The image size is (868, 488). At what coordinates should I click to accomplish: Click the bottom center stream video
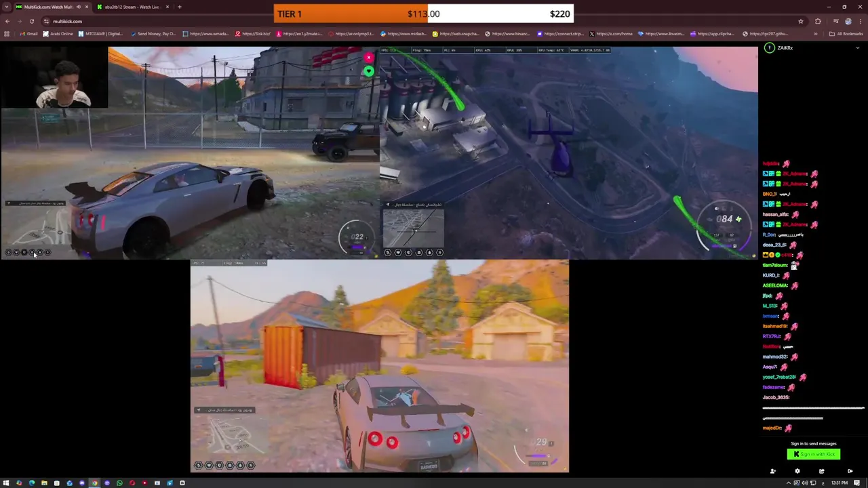pos(380,366)
